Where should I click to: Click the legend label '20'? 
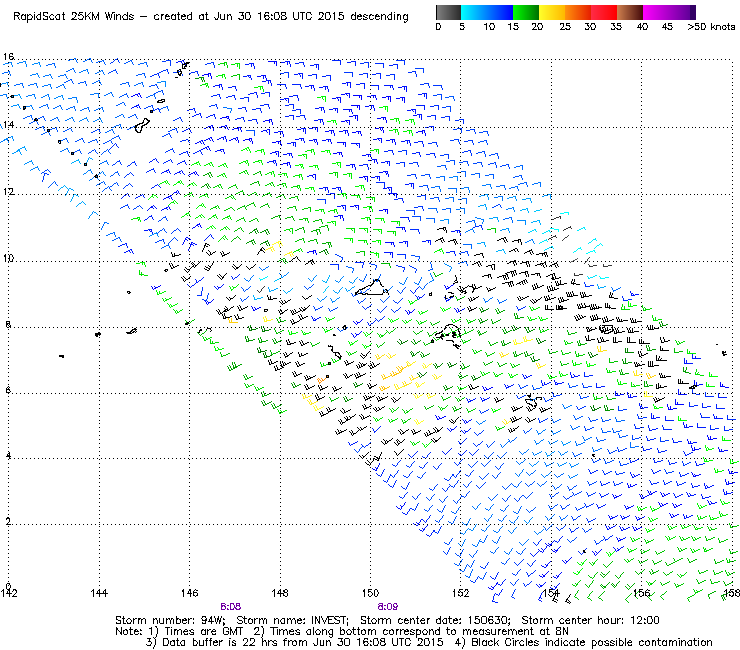[537, 27]
